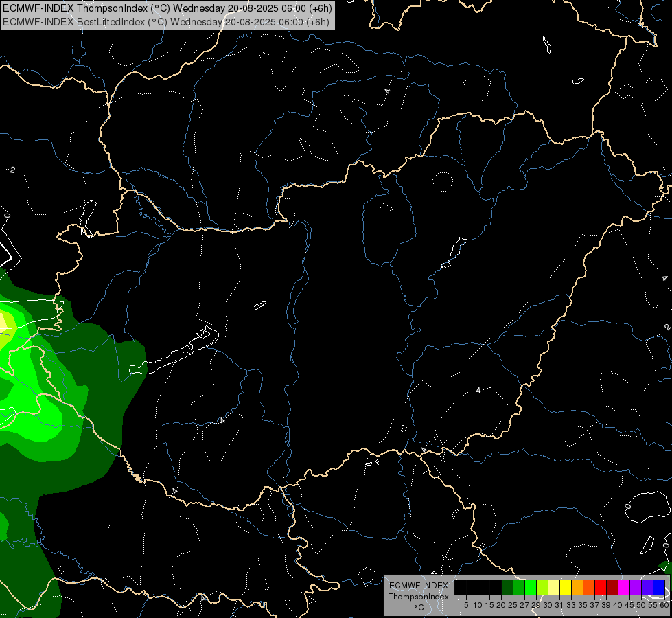The width and height of the screenshot is (672, 618).
Task: Click the legend scale value '60'
Action: pos(664,605)
